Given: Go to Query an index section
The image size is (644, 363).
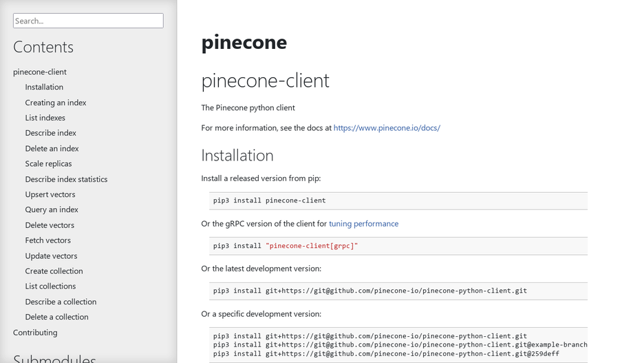Looking at the screenshot, I should point(52,209).
